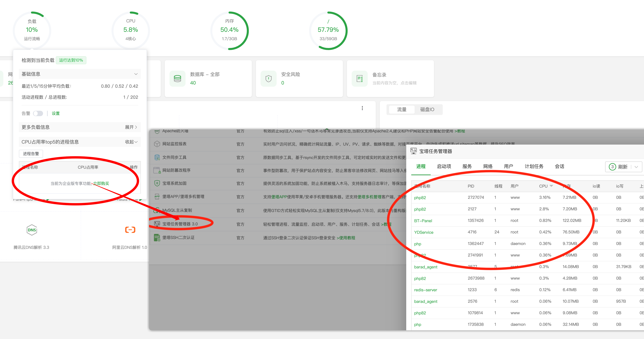The height and width of the screenshot is (339, 644).
Task: Switch to the 进程 tab
Action: click(x=421, y=166)
